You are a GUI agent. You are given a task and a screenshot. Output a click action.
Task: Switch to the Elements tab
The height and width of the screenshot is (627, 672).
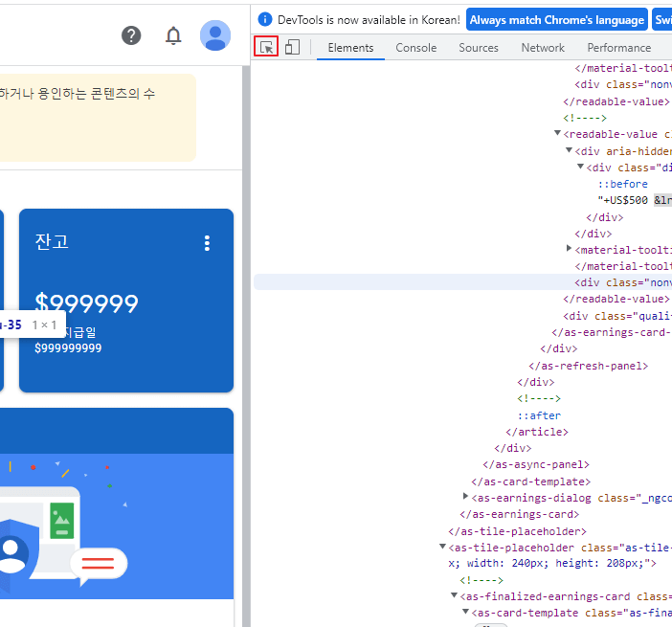350,48
